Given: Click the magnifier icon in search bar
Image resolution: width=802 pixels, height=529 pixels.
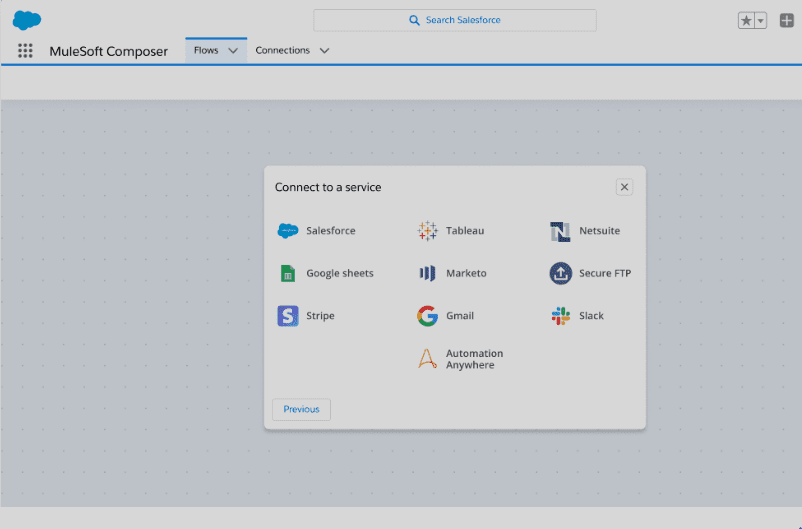Looking at the screenshot, I should (414, 20).
